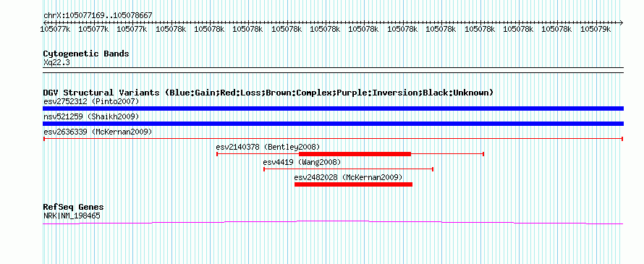Select the thick red esv2140378 variant bar
This screenshot has width=644, height=264.
pos(355,154)
